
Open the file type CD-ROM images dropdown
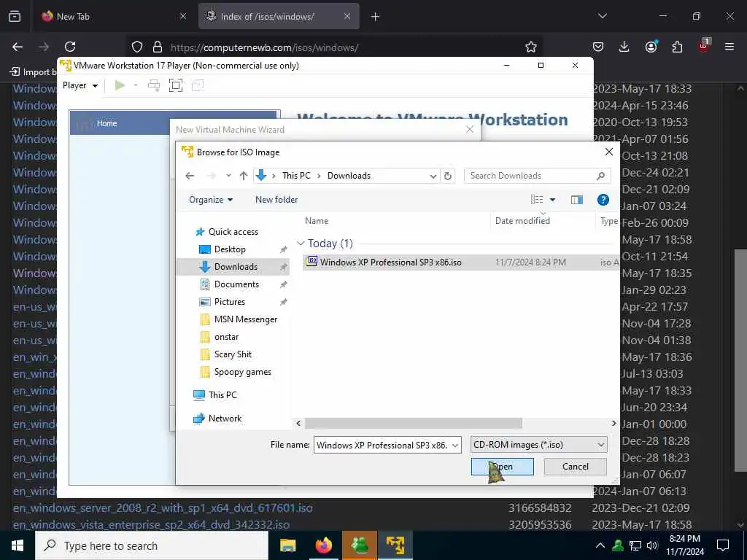[538, 445]
